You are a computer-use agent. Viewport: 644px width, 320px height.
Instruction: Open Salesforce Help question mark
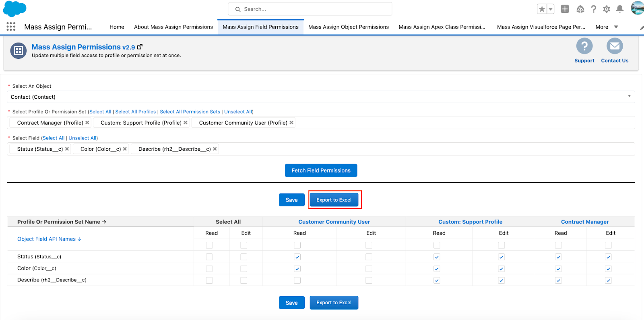coord(593,9)
